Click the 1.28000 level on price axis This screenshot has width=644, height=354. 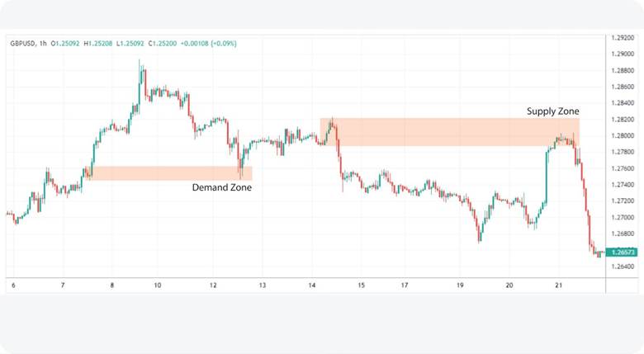[622, 135]
